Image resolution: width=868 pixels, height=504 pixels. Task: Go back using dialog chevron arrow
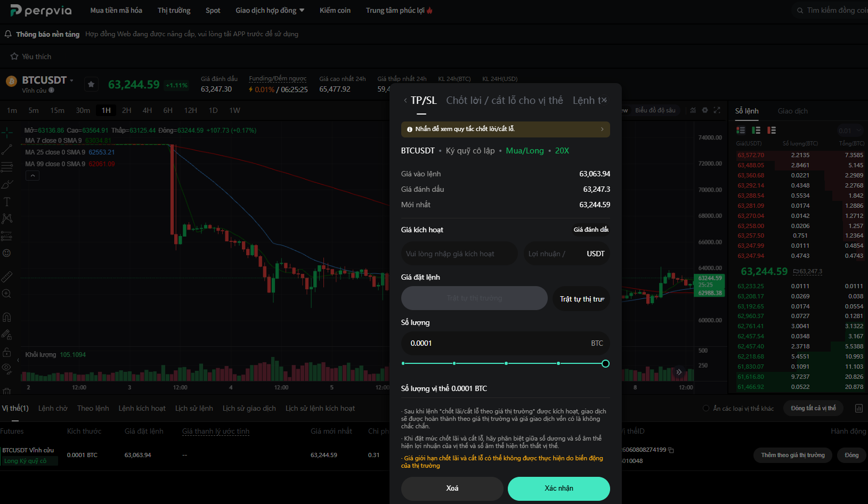click(x=405, y=100)
